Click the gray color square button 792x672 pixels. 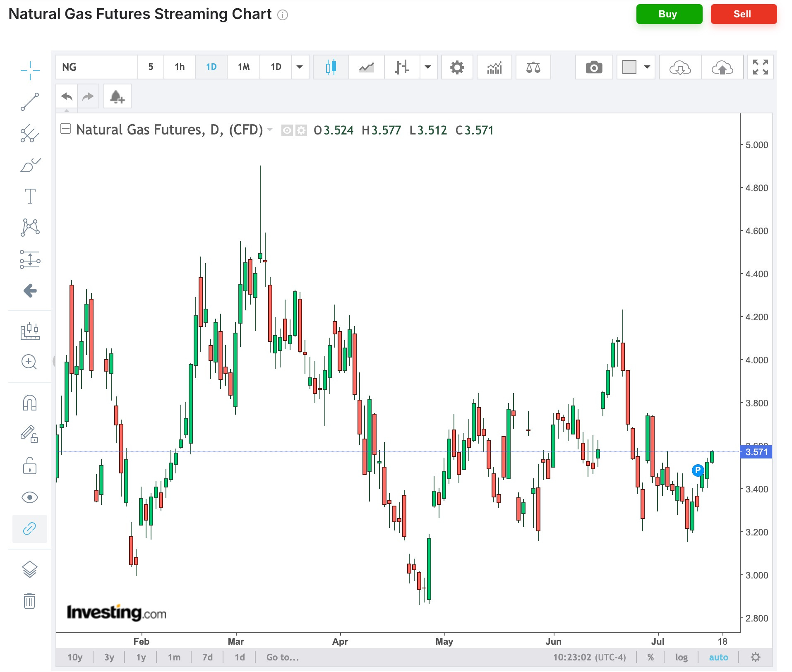click(629, 67)
